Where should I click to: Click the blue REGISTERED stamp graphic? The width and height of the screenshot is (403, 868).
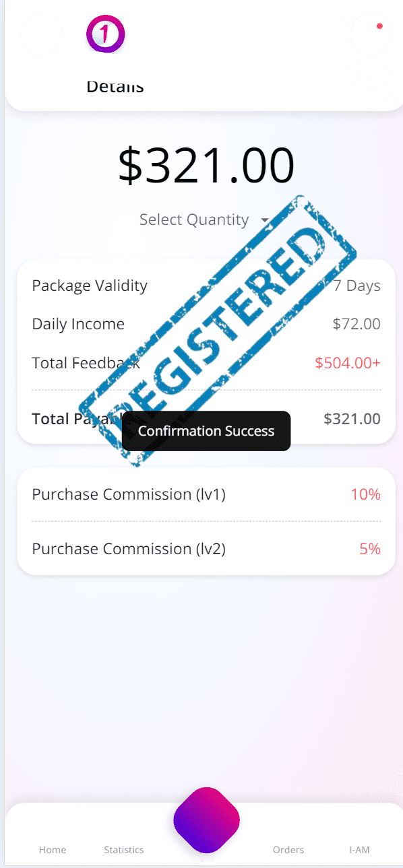pos(217,330)
